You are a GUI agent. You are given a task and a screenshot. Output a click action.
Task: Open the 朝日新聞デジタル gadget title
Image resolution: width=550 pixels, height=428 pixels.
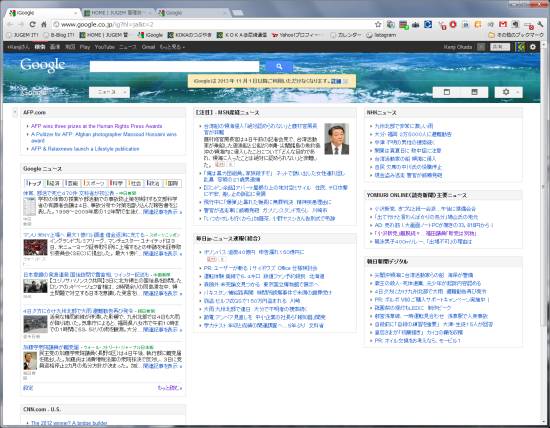click(388, 261)
